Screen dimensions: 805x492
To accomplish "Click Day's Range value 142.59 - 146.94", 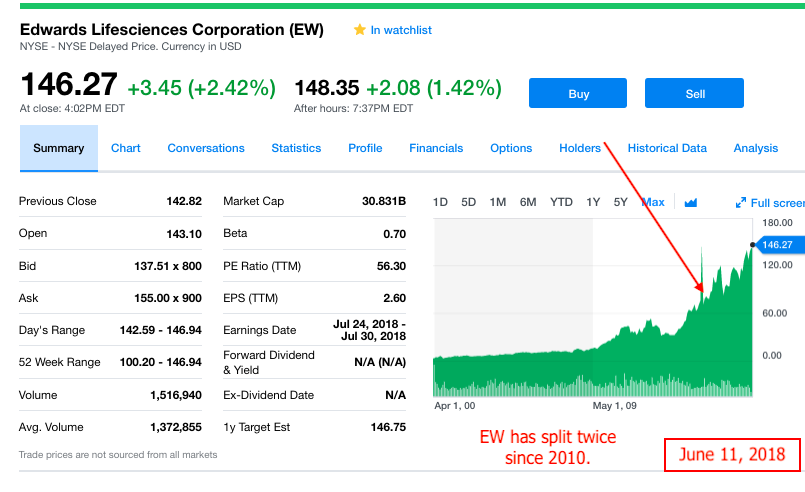I will click(161, 330).
